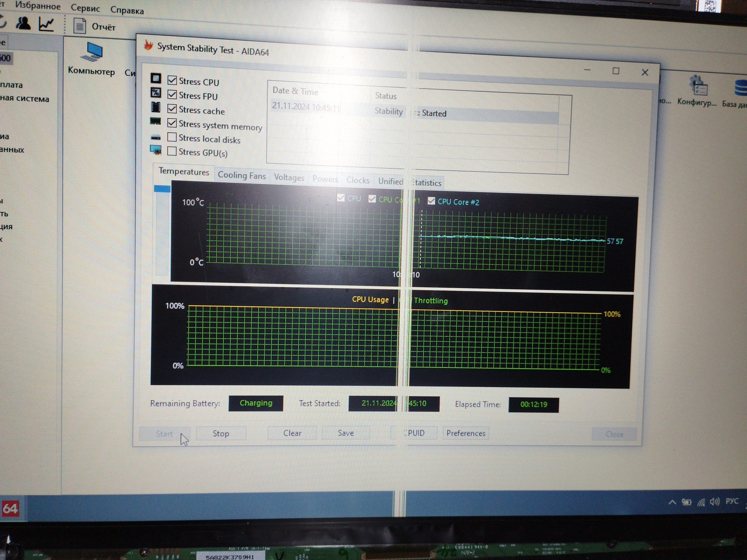Switch to the Powers tab
Screen dimensions: 747x560
point(325,179)
